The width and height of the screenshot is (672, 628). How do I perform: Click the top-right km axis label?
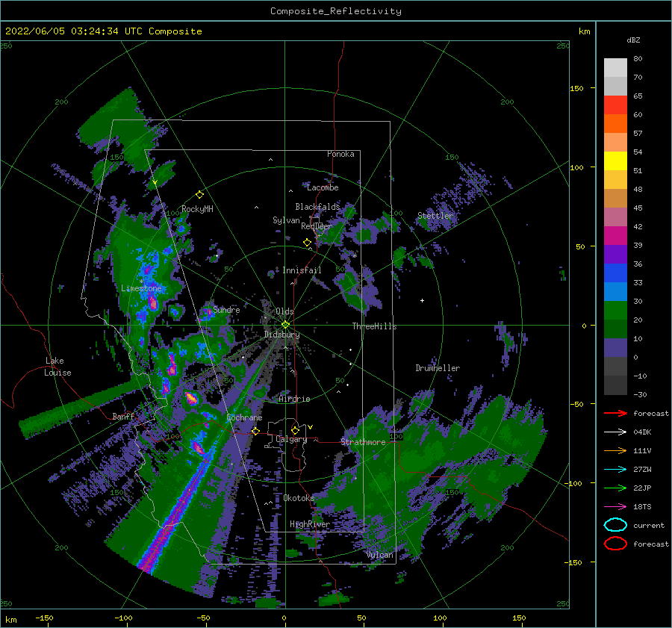pos(584,31)
